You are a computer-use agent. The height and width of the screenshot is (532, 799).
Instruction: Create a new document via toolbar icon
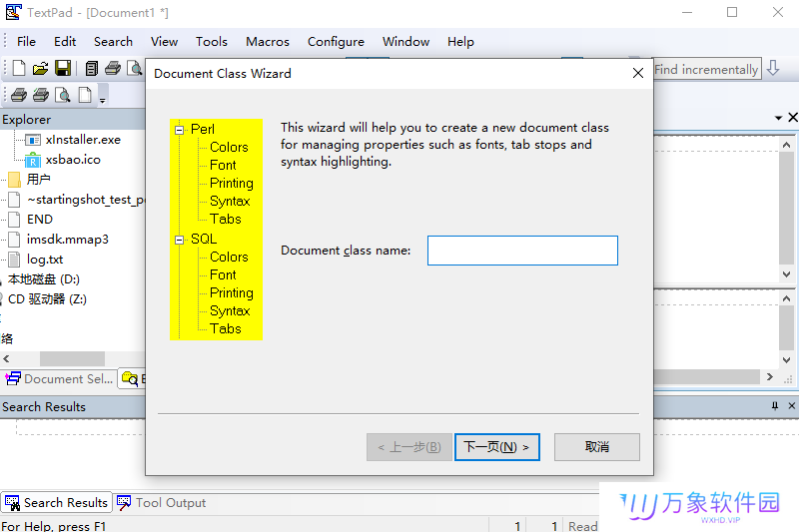click(19, 68)
